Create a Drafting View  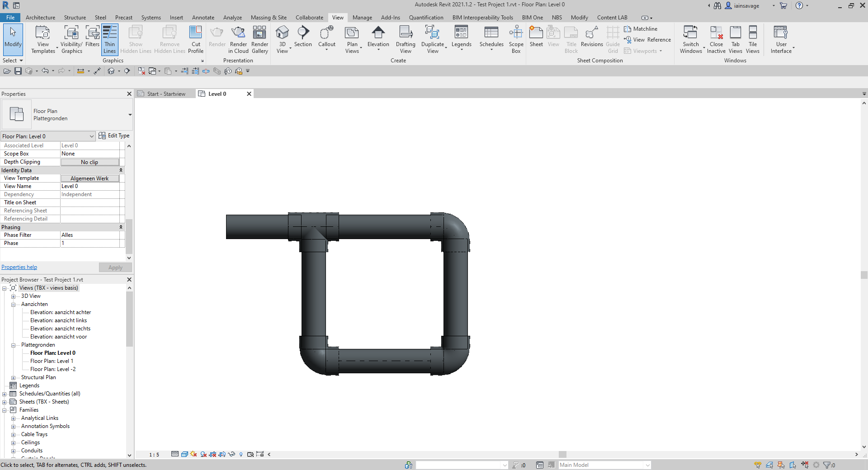[x=406, y=40]
